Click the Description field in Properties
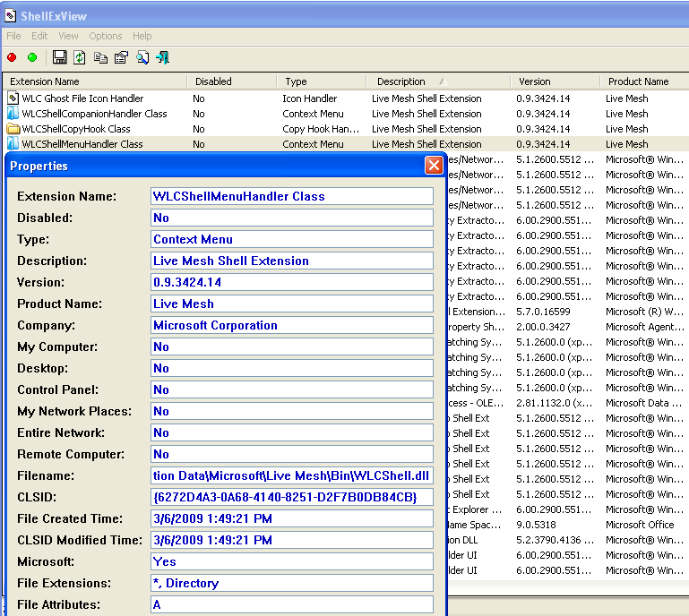 [x=292, y=261]
